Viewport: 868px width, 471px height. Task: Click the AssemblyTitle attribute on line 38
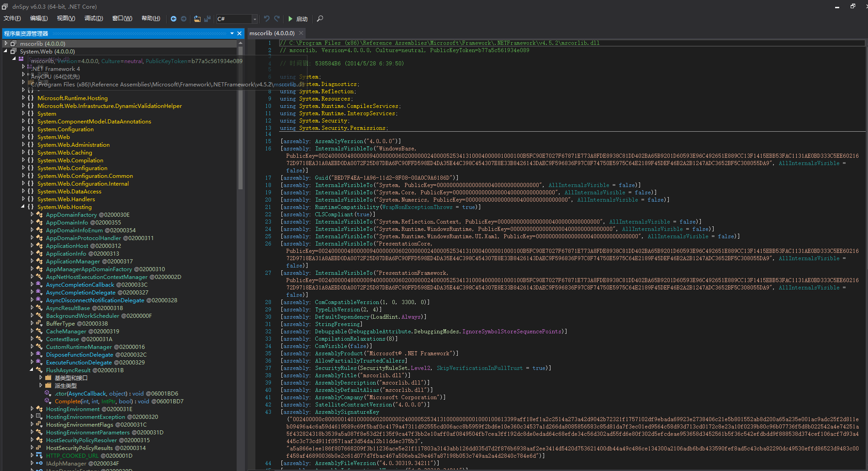[x=335, y=375]
